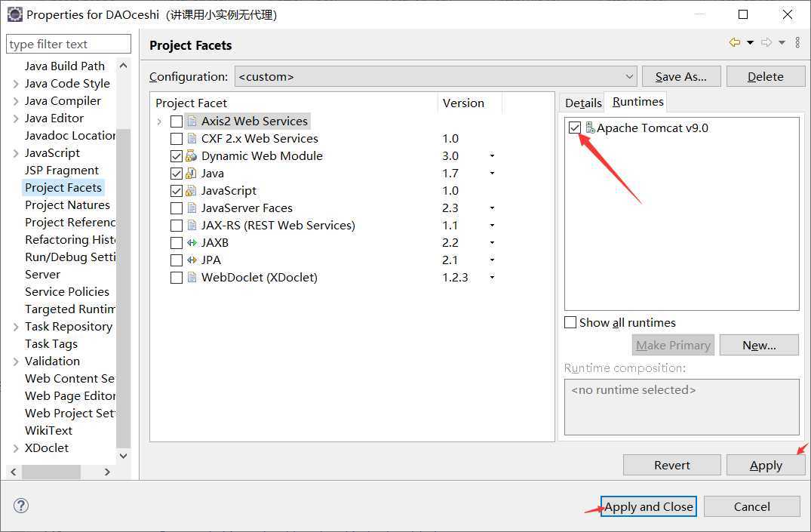Open WebDoclet version 1.2.3 dropdown
Image resolution: width=811 pixels, height=532 pixels.
click(492, 278)
